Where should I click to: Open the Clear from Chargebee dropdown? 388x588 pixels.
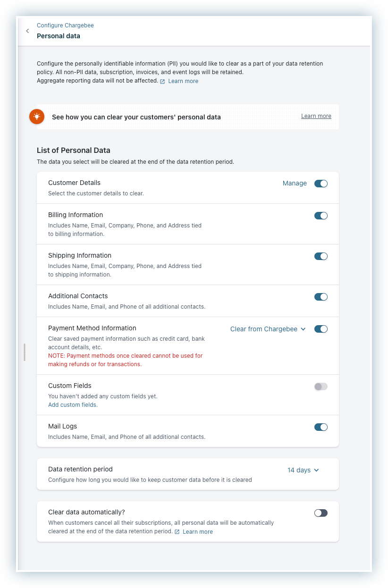(268, 329)
